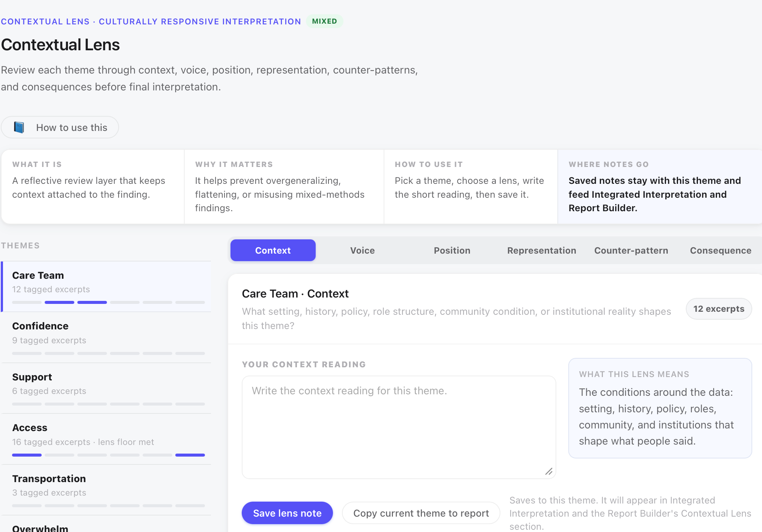Screen dimensions: 762x532
Task: Pick the Transportation theme
Action: (106, 490)
